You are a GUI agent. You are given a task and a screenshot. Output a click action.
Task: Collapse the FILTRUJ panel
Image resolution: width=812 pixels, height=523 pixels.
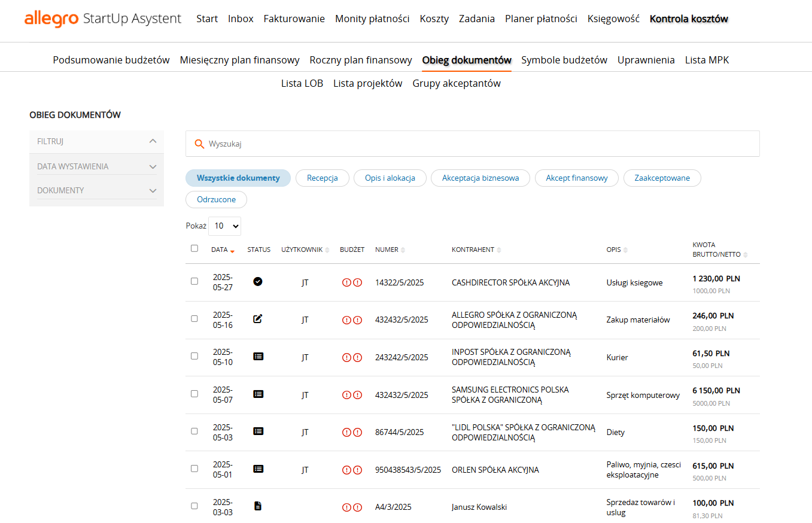pyautogui.click(x=96, y=142)
